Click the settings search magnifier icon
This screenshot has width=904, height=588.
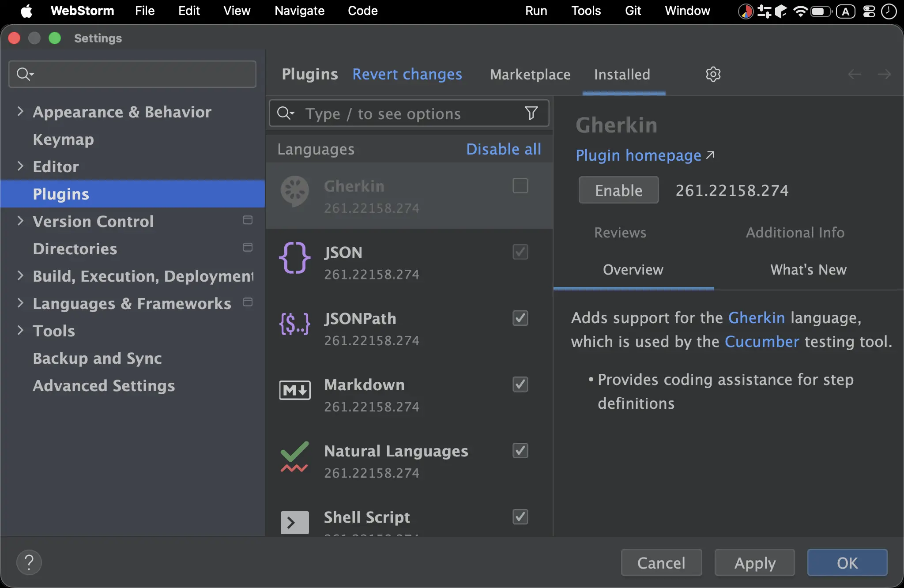[25, 74]
